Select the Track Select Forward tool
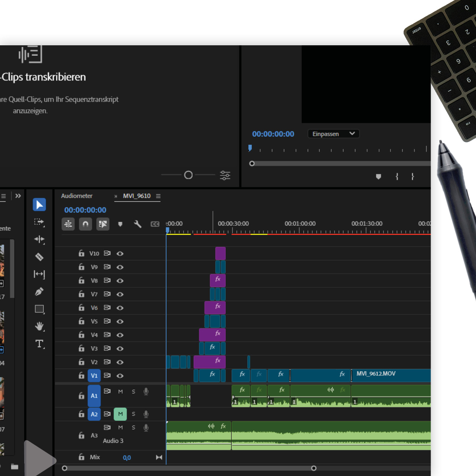Viewport: 476px width, 476px height. (40, 222)
